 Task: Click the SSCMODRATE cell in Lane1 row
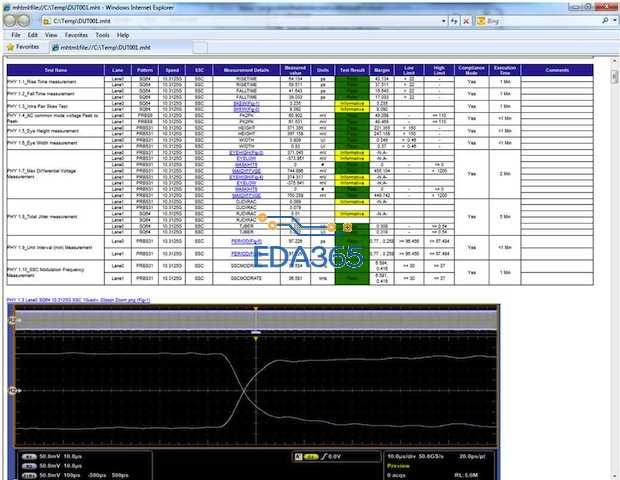(246, 278)
